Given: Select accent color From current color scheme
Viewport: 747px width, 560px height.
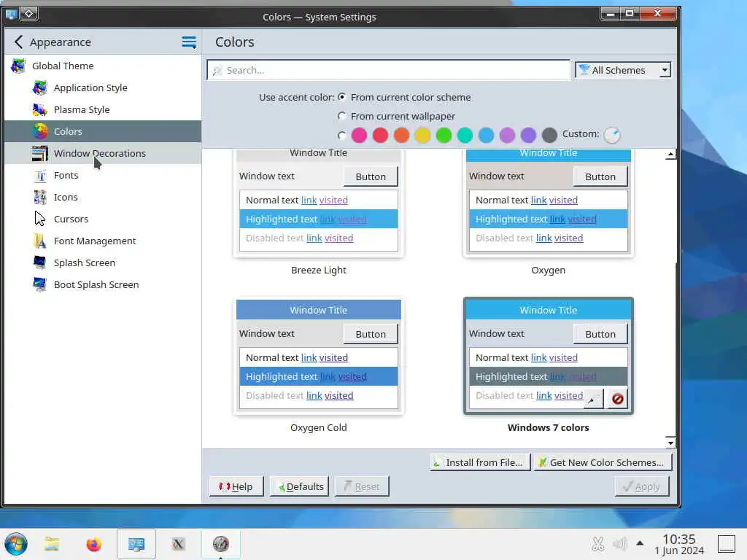Looking at the screenshot, I should point(341,97).
